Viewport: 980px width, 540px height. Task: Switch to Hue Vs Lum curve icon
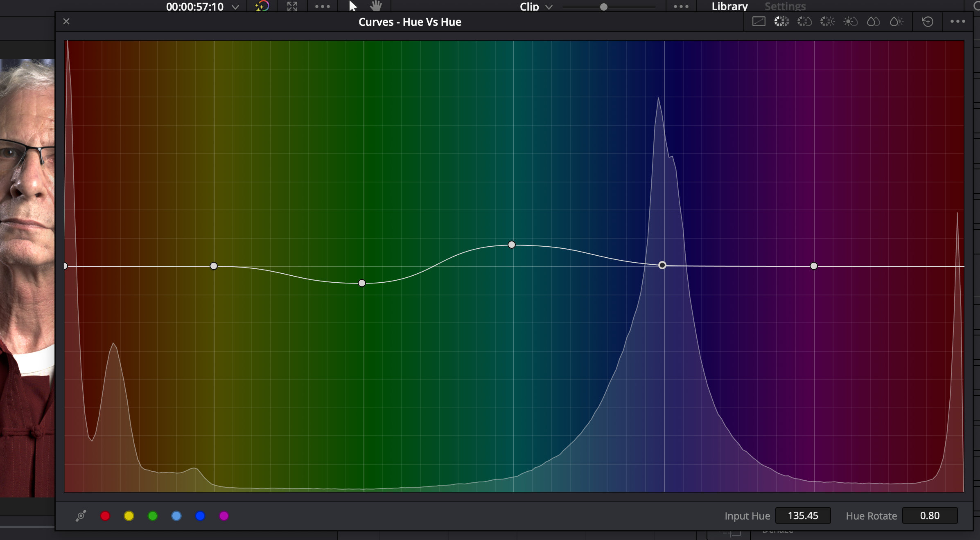(x=827, y=22)
